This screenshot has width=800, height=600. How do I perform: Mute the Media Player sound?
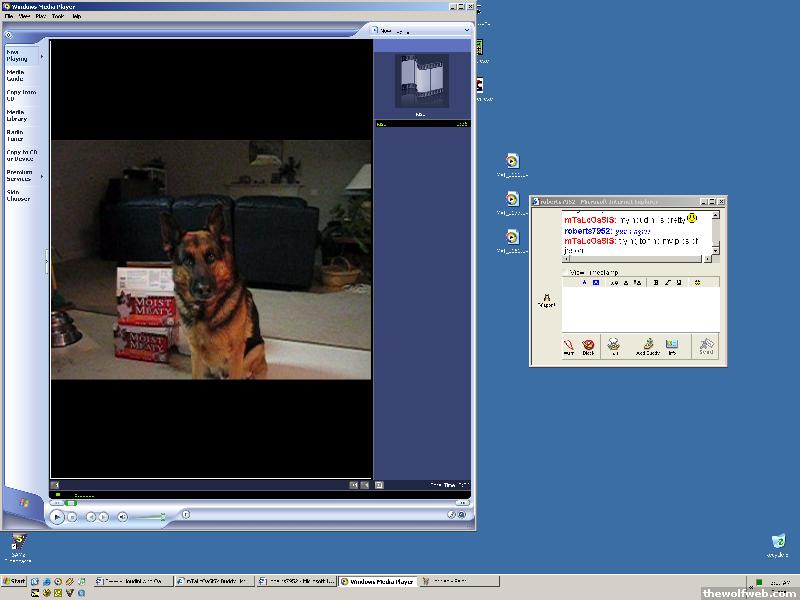point(123,517)
